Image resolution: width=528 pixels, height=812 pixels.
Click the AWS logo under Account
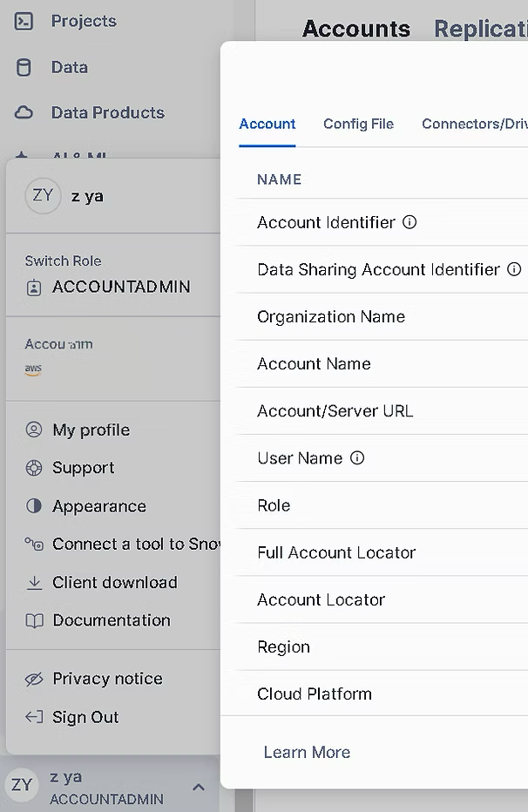coord(32,369)
